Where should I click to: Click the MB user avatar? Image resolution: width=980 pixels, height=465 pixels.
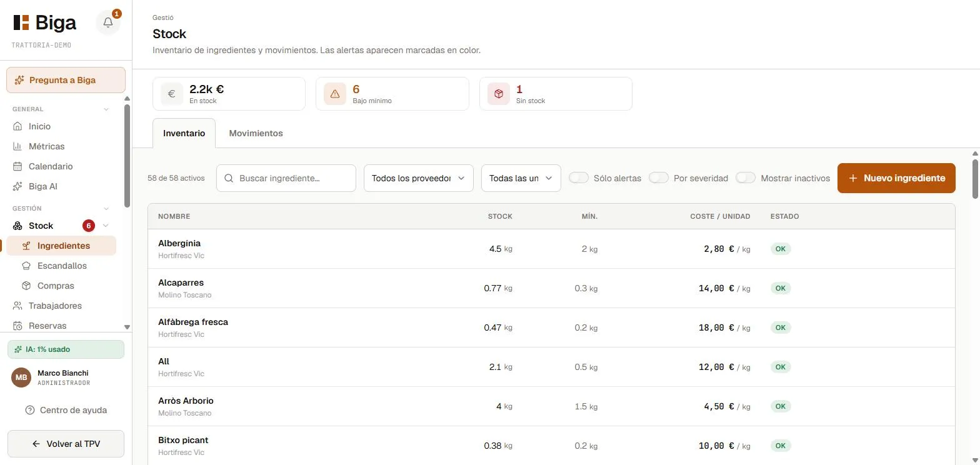(21, 377)
